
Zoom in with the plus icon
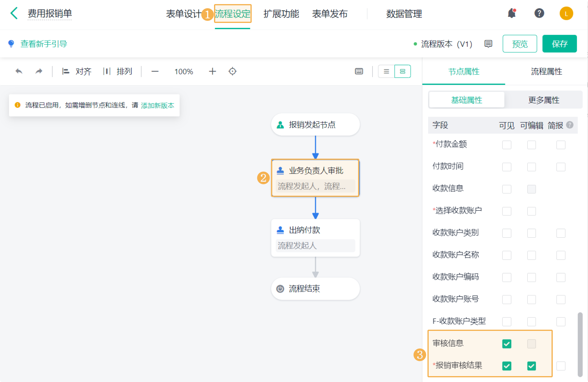pos(212,71)
